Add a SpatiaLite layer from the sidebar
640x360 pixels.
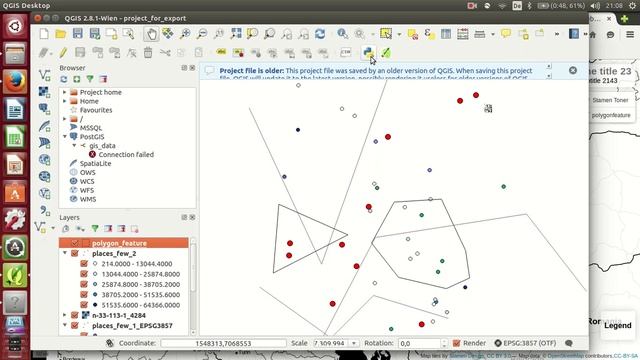pyautogui.click(x=44, y=126)
